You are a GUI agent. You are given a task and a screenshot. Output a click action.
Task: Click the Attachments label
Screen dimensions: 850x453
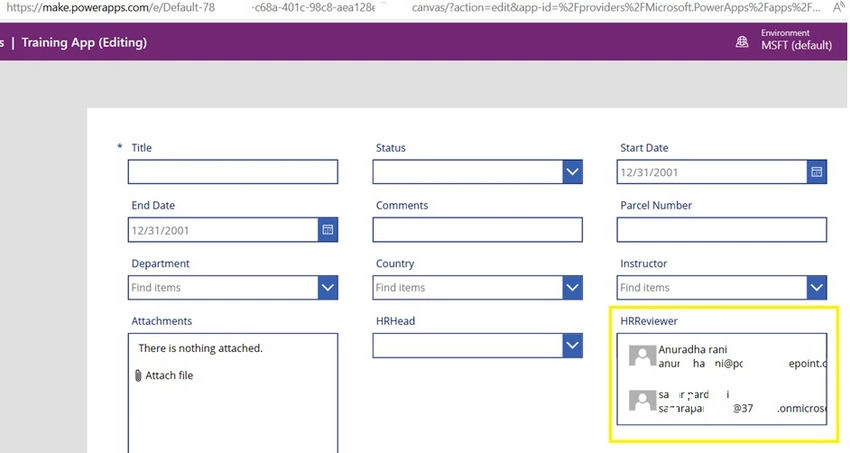pyautogui.click(x=162, y=321)
